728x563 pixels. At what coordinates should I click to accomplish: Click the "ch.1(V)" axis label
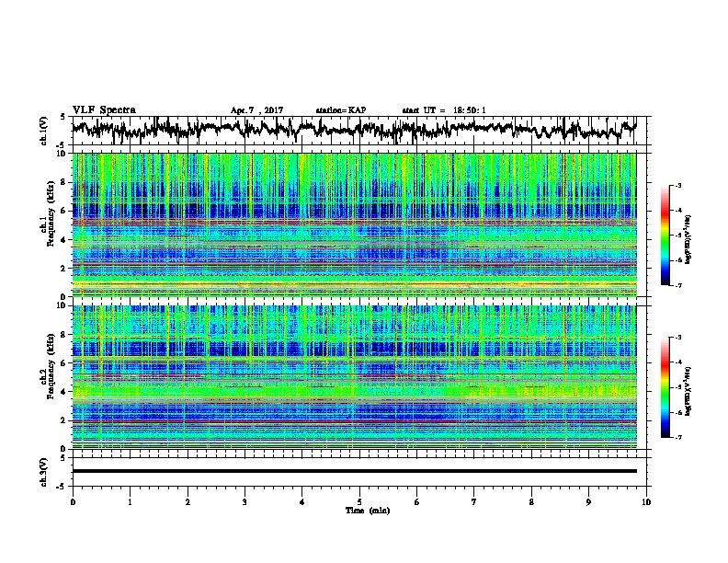pyautogui.click(x=44, y=131)
